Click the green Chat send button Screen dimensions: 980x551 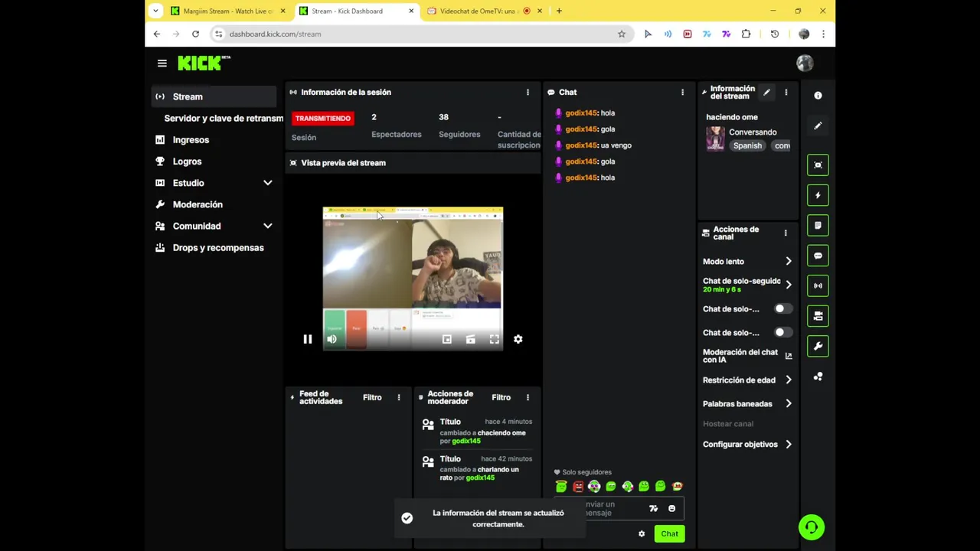[x=670, y=534]
